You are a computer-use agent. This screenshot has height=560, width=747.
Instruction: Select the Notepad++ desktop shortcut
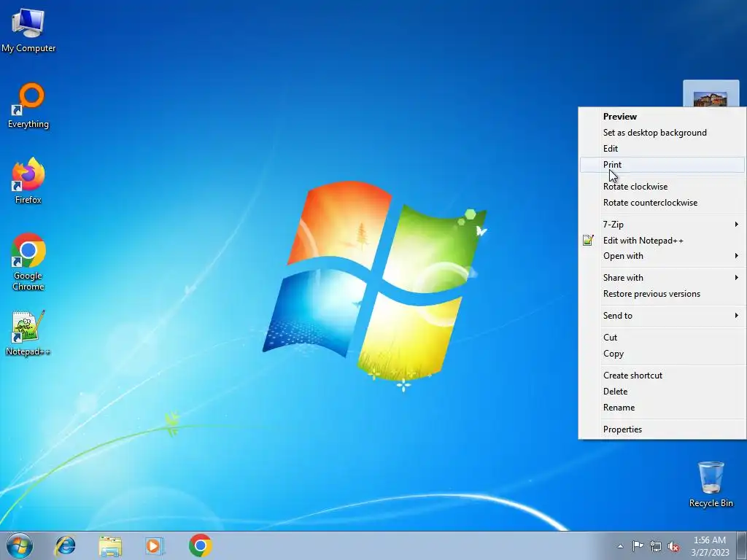click(x=28, y=332)
